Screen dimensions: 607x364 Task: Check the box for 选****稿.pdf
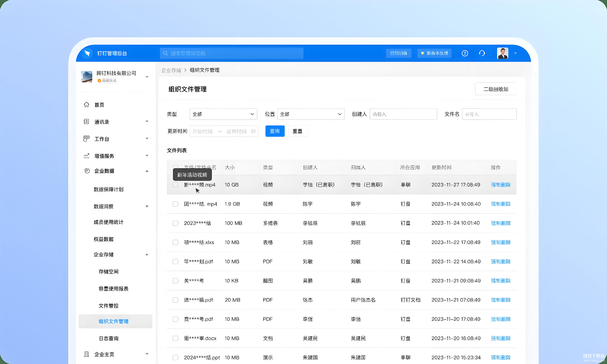pos(175,300)
